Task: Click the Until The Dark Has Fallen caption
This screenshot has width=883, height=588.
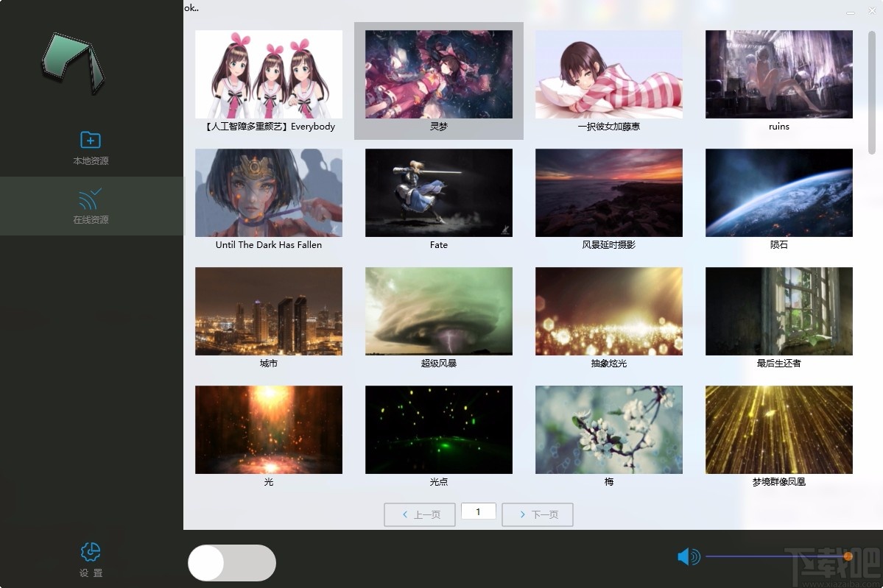Action: coord(269,245)
